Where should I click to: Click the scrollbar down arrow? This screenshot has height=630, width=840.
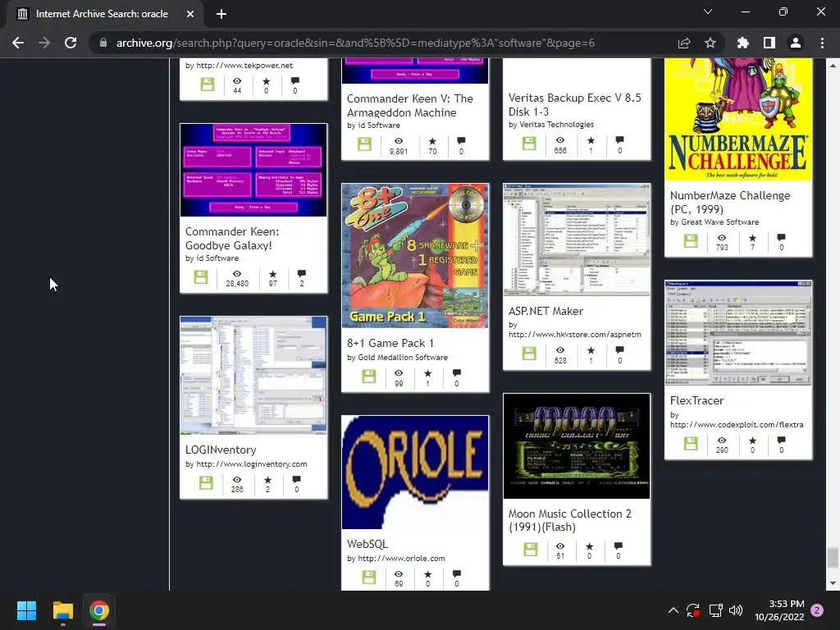click(x=833, y=583)
